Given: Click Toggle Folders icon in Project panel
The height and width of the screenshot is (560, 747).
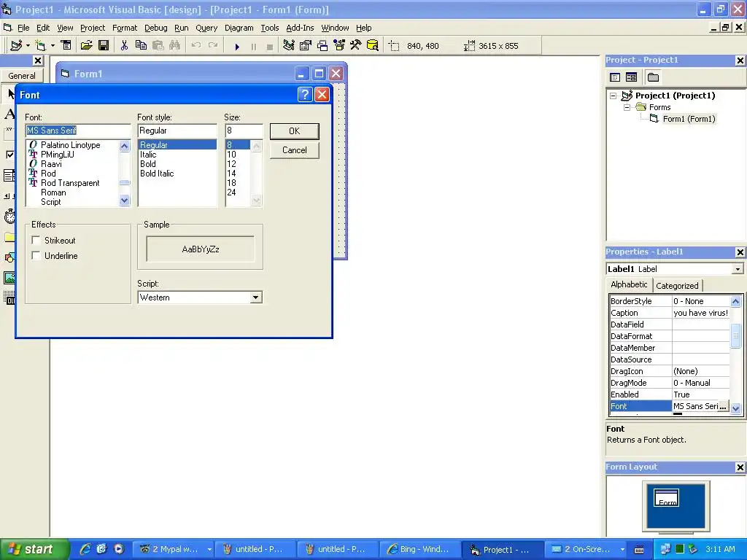Looking at the screenshot, I should click(653, 77).
